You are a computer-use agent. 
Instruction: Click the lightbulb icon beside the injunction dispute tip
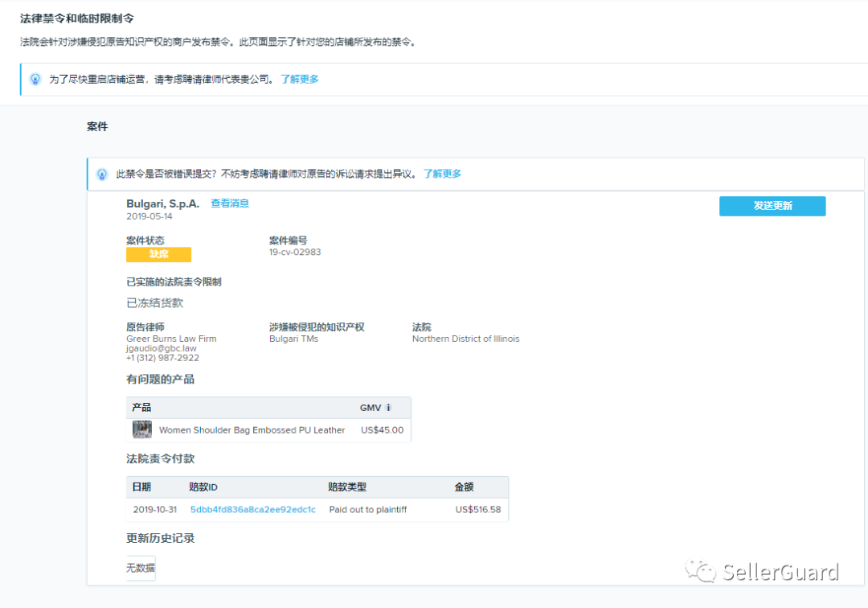(100, 174)
